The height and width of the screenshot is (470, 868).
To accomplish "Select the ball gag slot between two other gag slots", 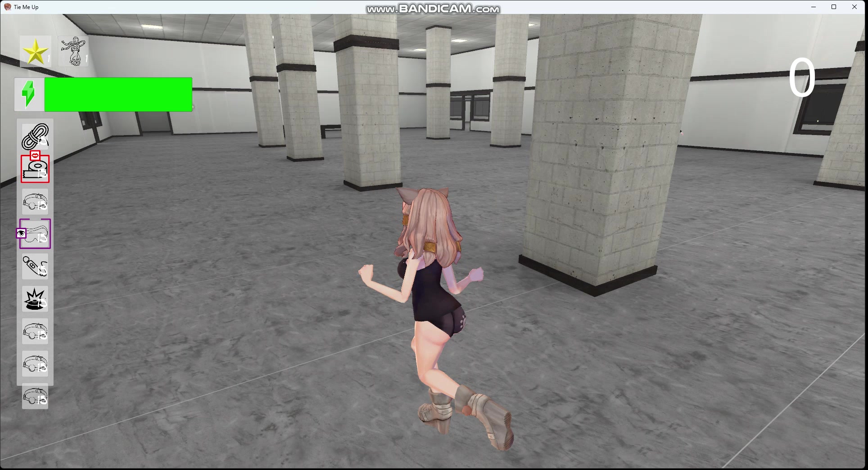I will click(35, 364).
